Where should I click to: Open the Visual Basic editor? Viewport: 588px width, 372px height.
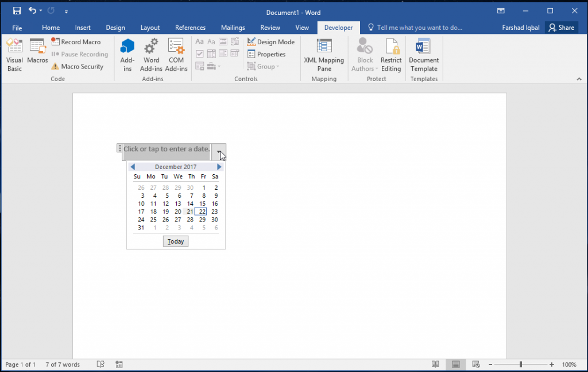click(14, 53)
